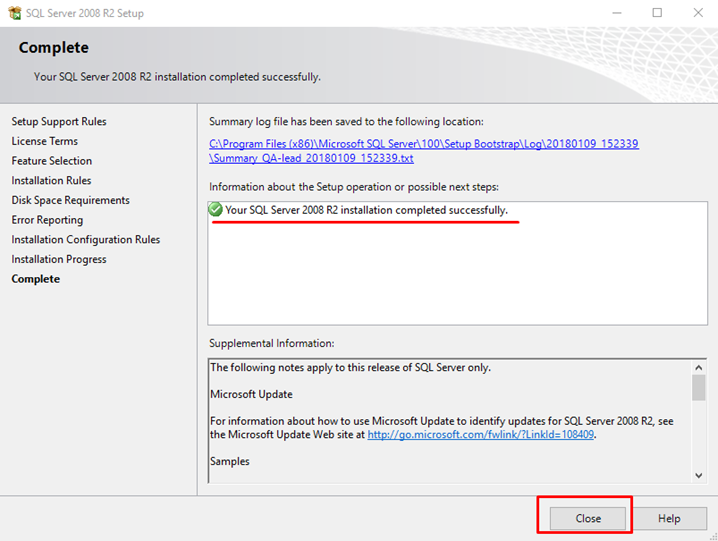This screenshot has width=718, height=541.
Task: Maximize the SQL Server Setup window
Action: point(657,13)
